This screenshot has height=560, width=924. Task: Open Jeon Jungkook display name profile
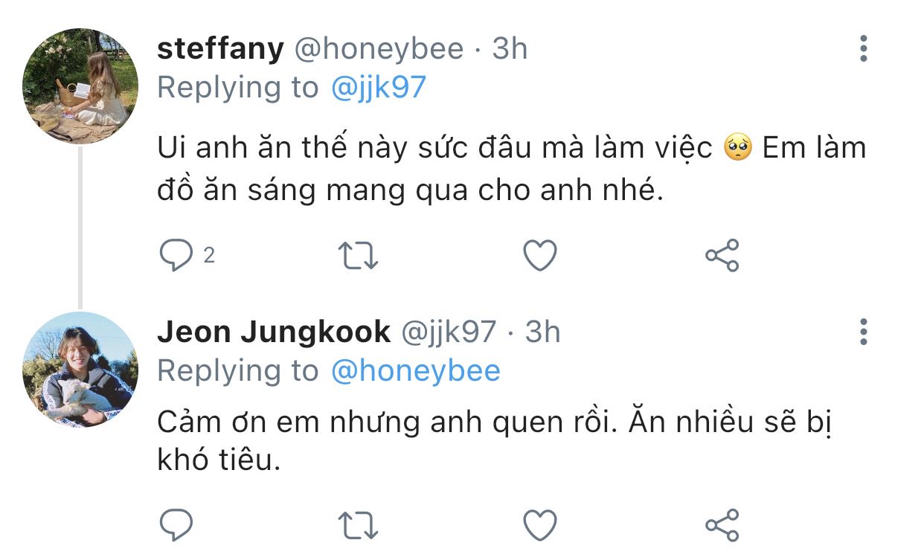(x=274, y=332)
